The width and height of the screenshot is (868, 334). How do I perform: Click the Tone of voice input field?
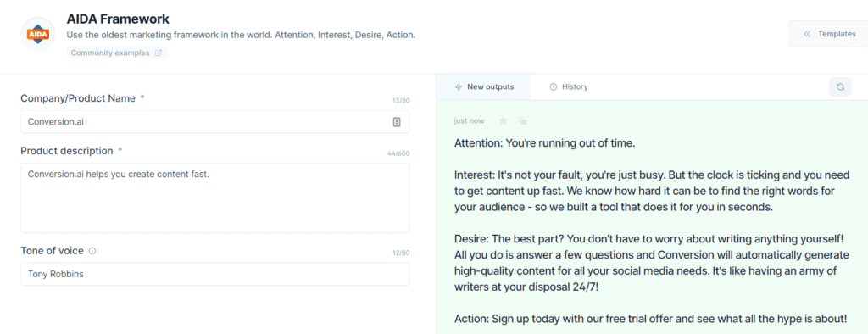[x=214, y=274]
